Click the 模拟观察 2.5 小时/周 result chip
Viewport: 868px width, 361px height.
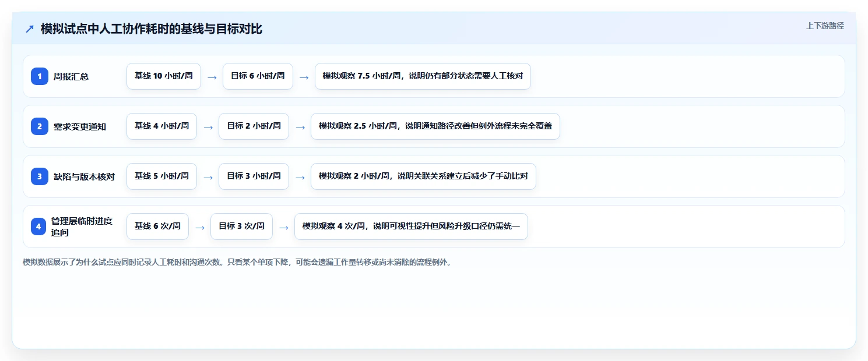(435, 126)
